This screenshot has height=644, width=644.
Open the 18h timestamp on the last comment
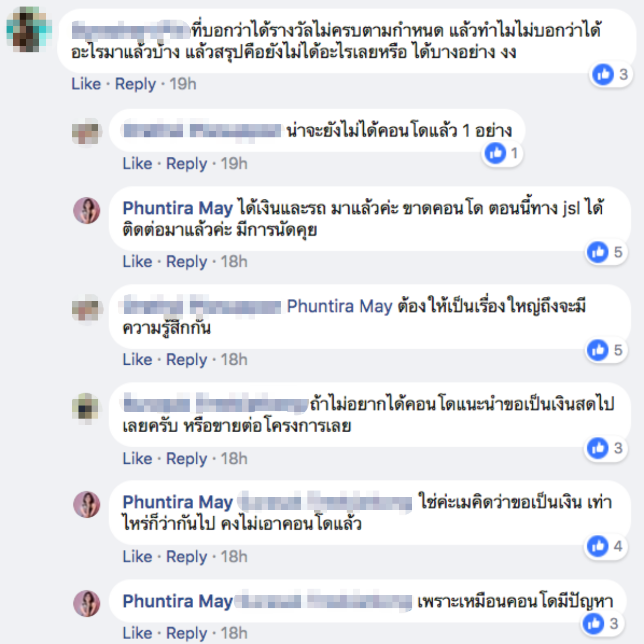(x=234, y=633)
